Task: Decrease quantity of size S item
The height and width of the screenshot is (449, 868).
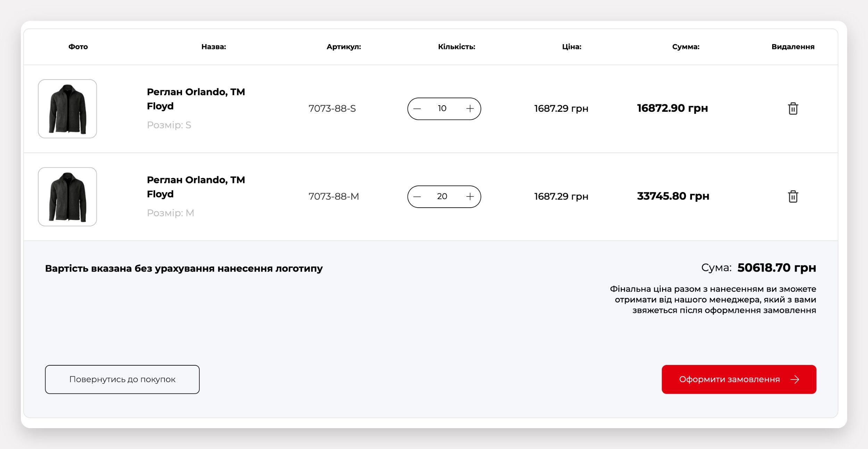Action: (417, 109)
